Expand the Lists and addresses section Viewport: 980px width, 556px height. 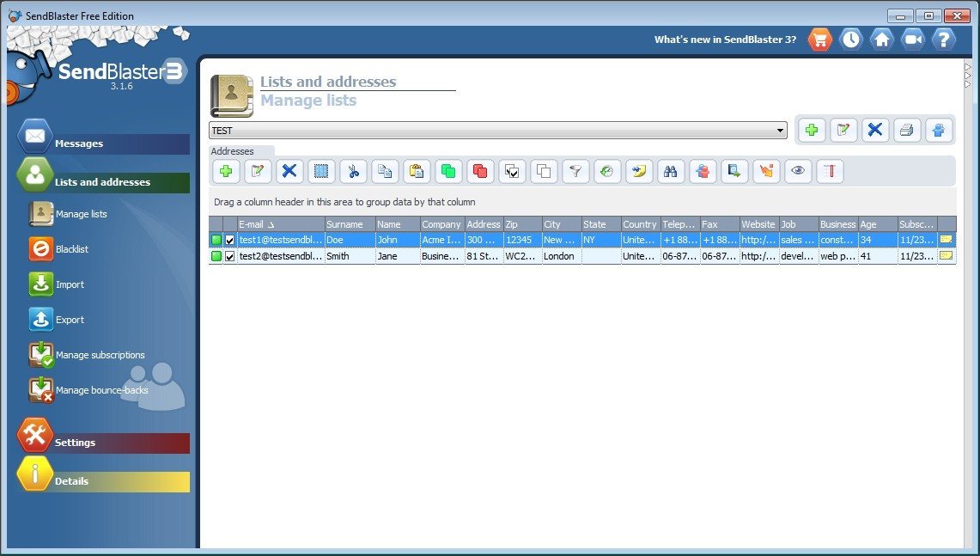(102, 182)
